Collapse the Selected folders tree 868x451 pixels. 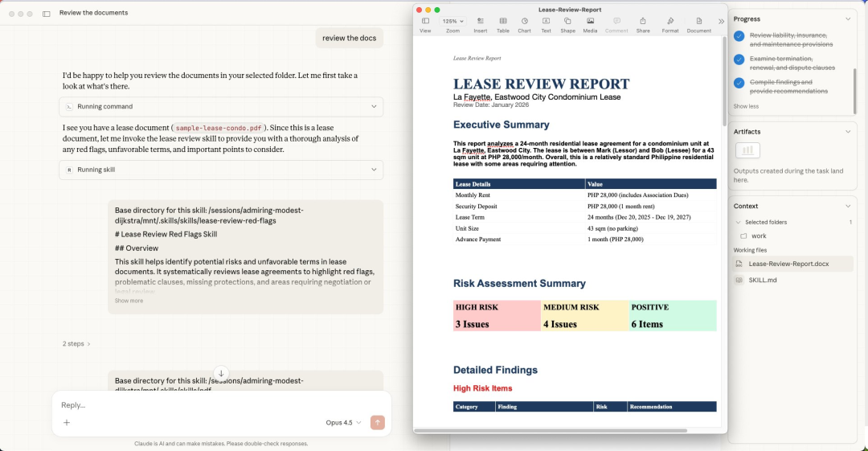point(739,222)
